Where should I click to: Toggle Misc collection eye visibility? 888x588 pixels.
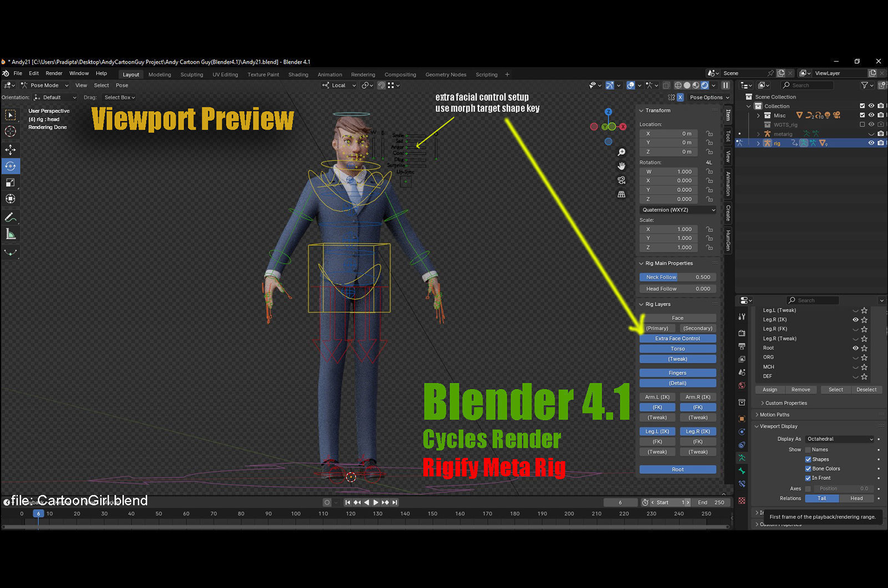871,115
